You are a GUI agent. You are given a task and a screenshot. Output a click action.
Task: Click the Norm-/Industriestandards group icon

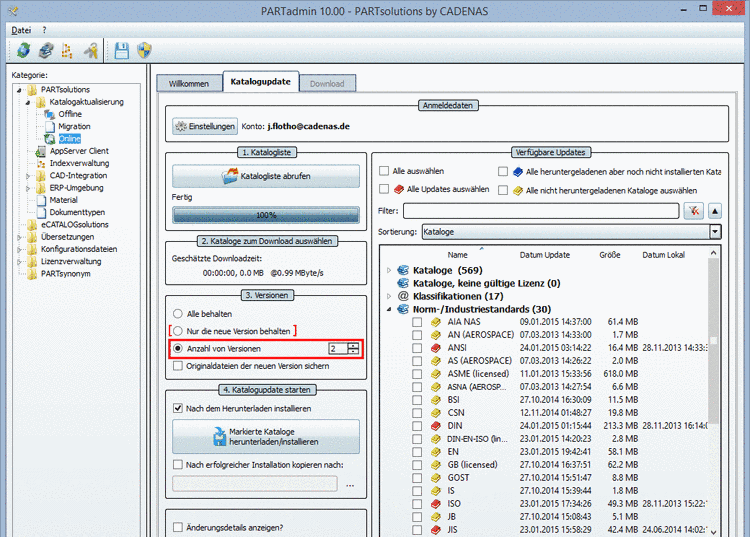tap(403, 309)
